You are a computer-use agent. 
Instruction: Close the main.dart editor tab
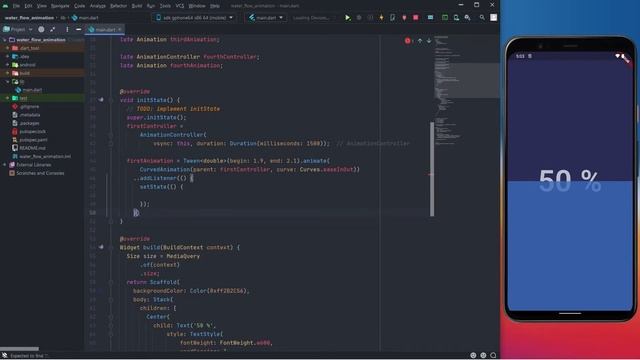click(120, 29)
